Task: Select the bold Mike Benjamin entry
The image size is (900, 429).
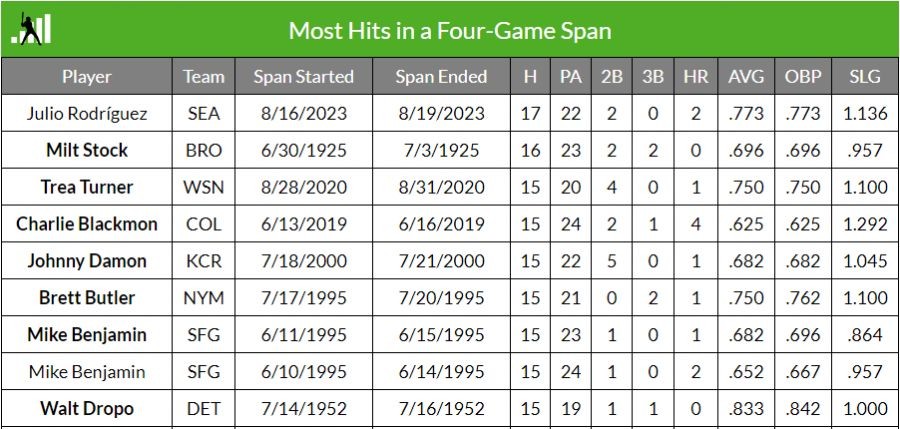Action: [87, 335]
